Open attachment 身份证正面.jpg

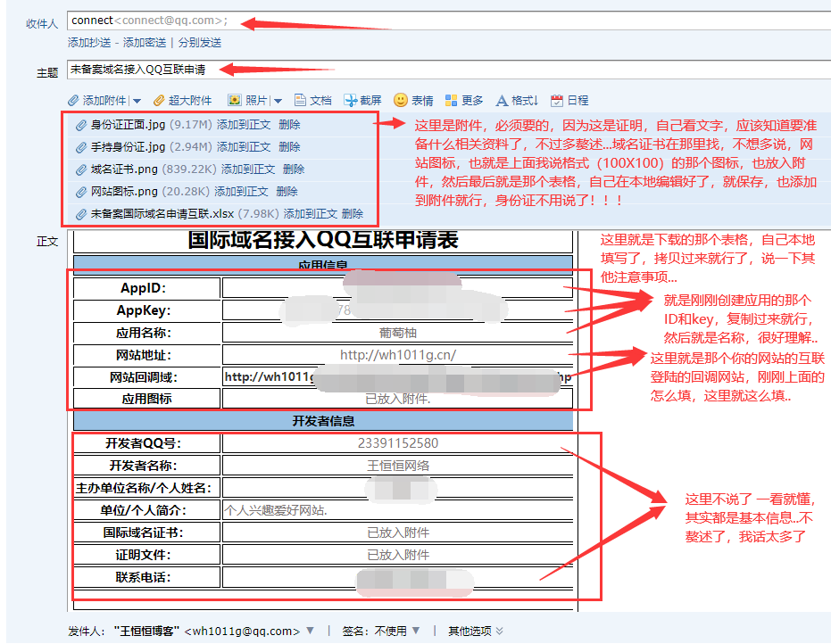coord(128,125)
